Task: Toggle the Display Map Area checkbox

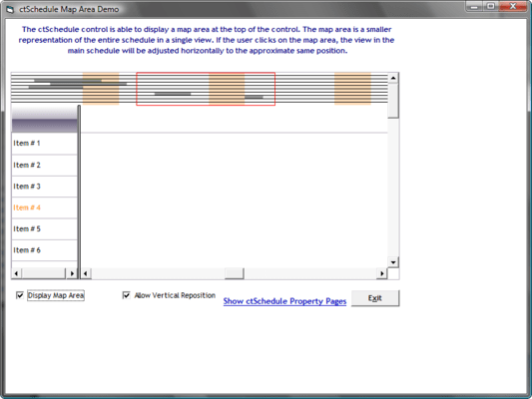Action: point(20,295)
